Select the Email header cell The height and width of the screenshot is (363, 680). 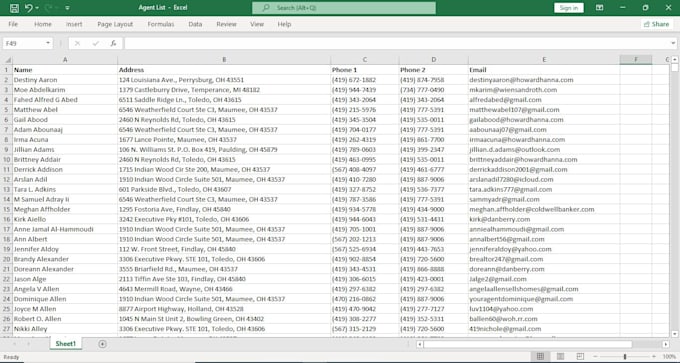point(544,70)
